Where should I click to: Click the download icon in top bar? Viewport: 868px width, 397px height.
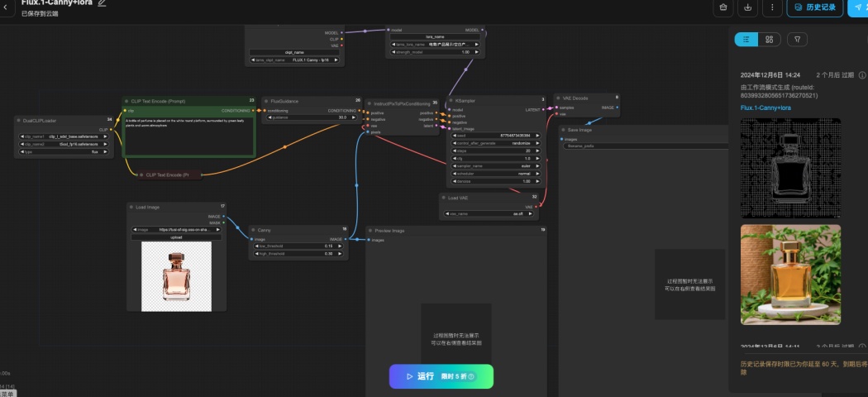tap(748, 7)
